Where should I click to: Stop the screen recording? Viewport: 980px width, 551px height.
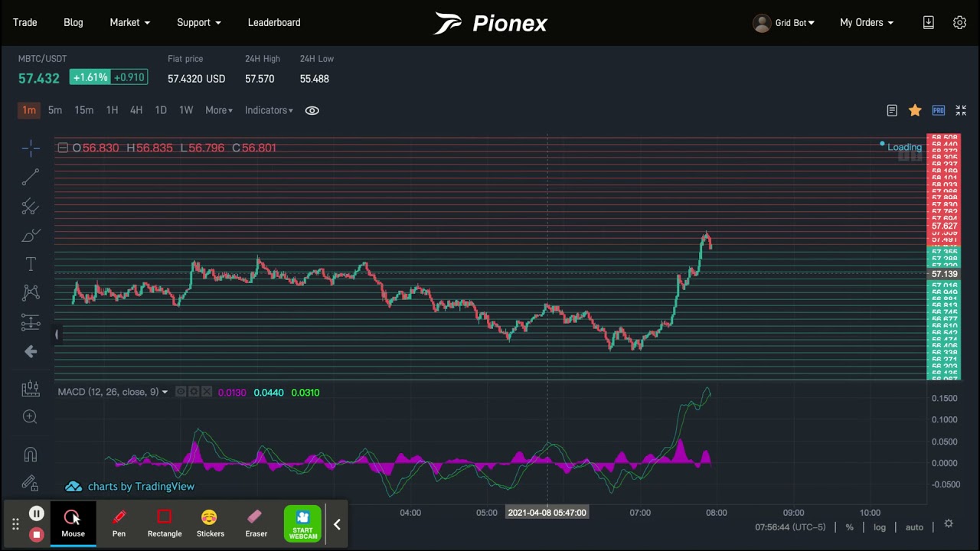[36, 534]
